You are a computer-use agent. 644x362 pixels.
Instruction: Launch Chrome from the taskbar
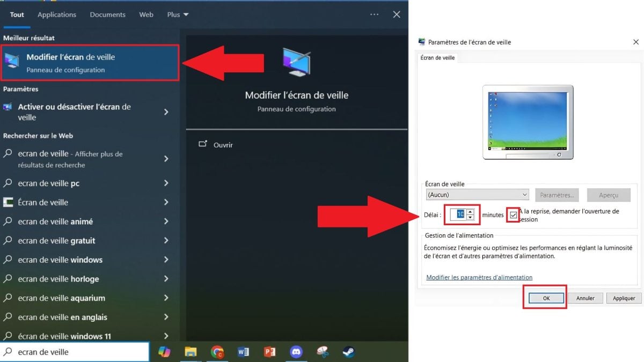coord(217,352)
